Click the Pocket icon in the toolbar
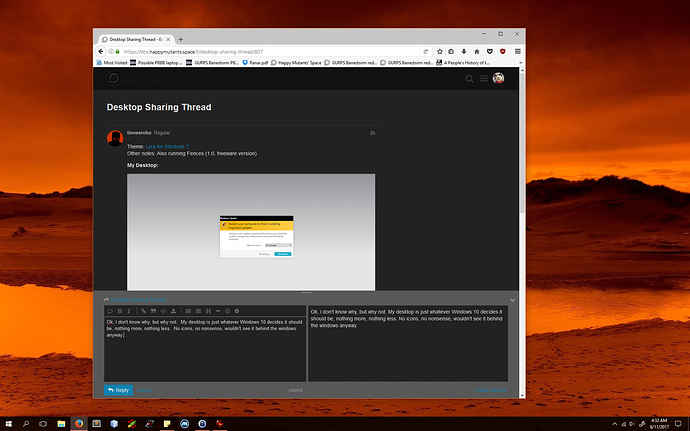690x431 pixels. (x=489, y=52)
